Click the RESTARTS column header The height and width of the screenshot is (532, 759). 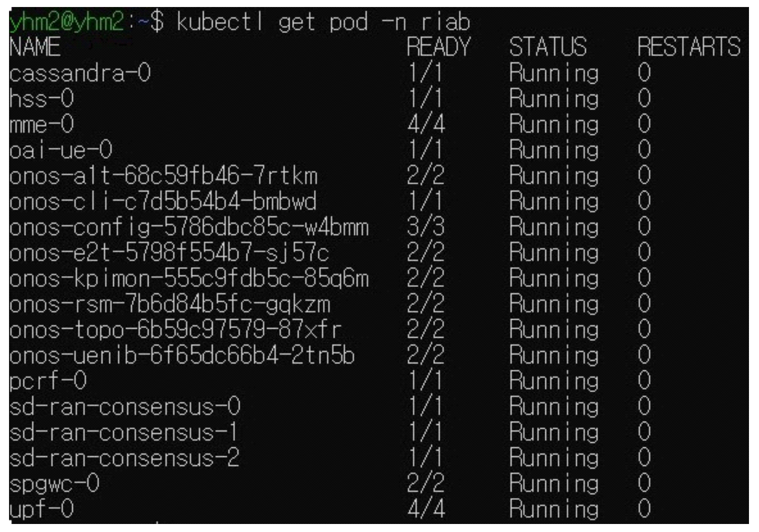[688, 47]
